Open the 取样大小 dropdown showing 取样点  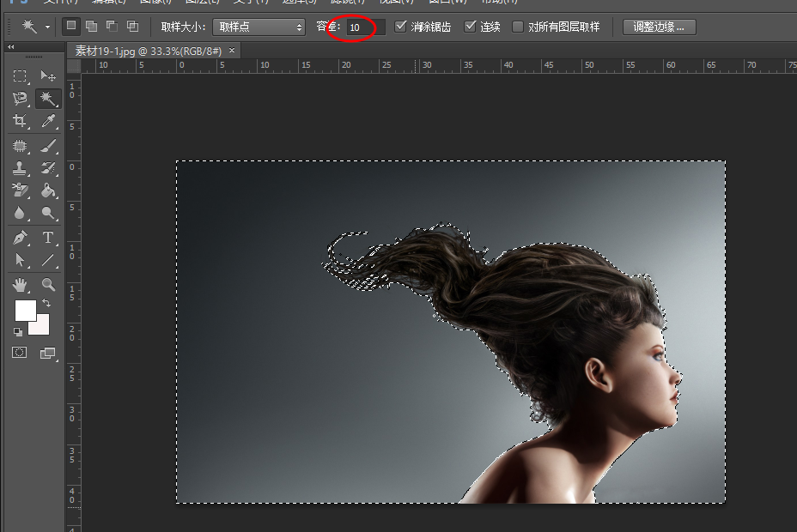coord(259,27)
